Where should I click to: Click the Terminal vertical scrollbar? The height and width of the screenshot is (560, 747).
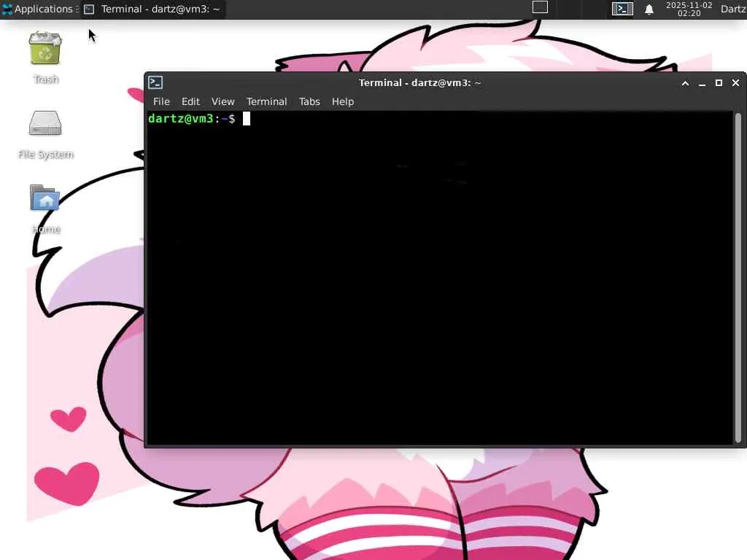[738, 278]
